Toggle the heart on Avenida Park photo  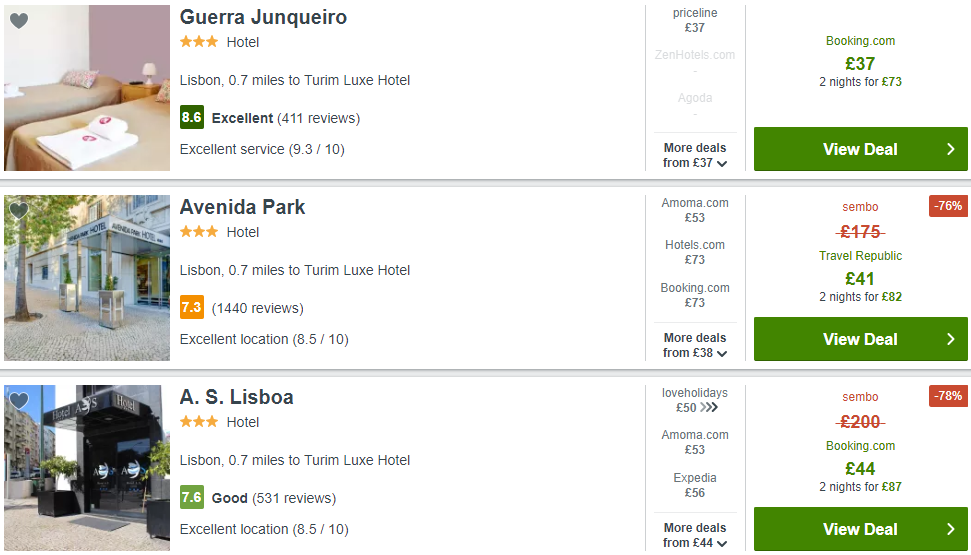(x=19, y=211)
